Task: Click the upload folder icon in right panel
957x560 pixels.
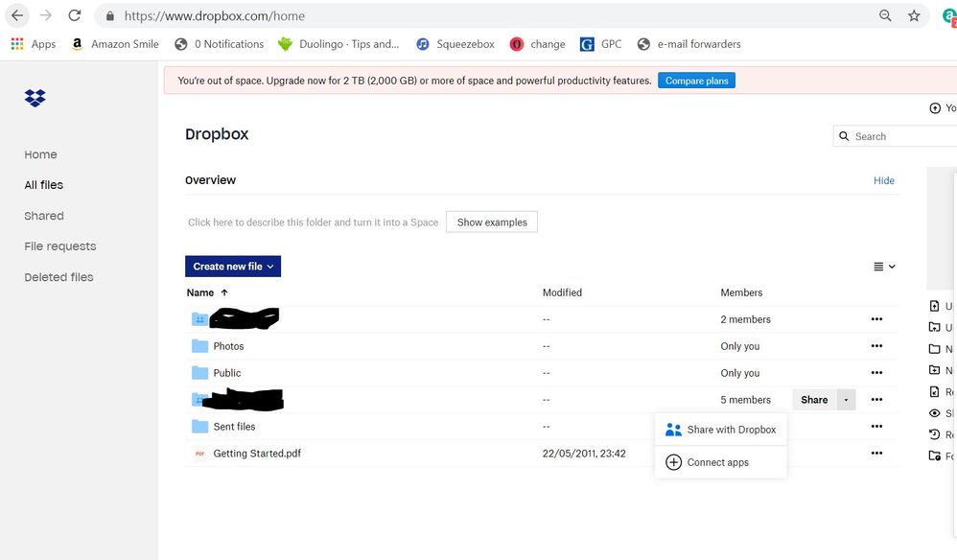Action: tap(934, 327)
